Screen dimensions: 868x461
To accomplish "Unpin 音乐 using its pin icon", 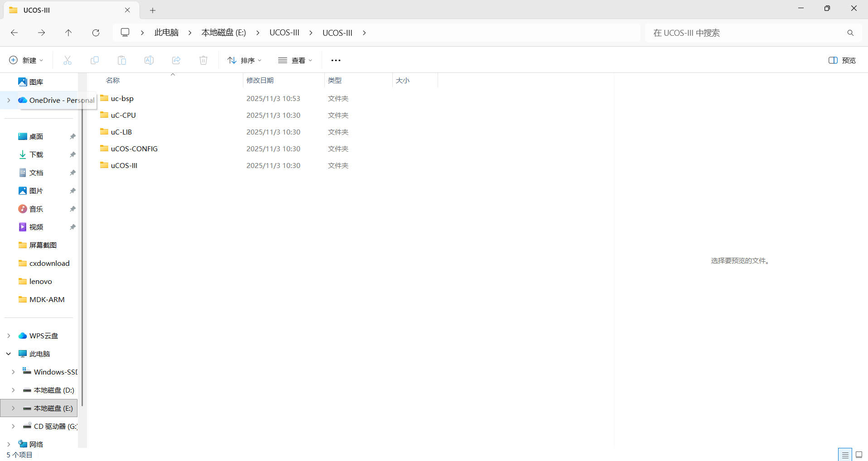I will coord(72,209).
